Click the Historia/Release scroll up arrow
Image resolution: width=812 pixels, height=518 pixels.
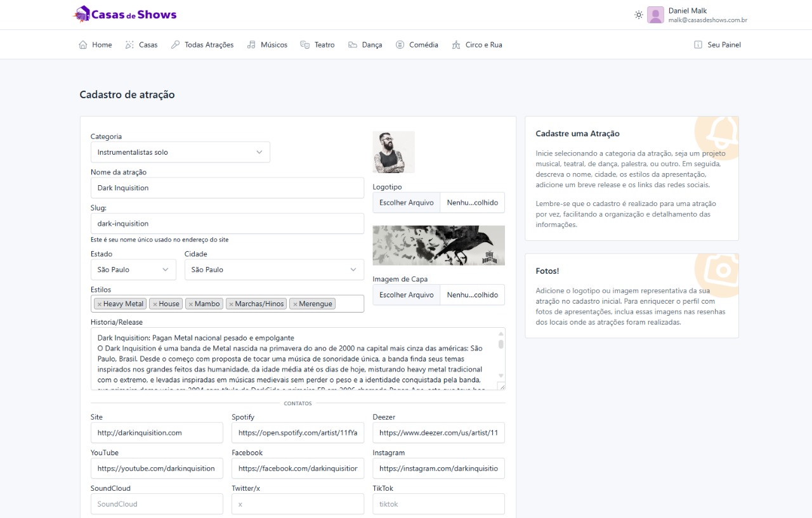(501, 333)
